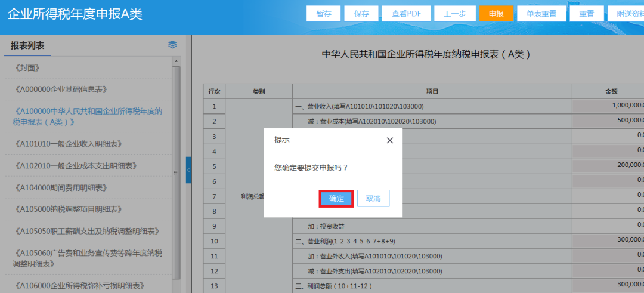Click the 重置 button
This screenshot has height=293, width=644.
click(x=587, y=14)
